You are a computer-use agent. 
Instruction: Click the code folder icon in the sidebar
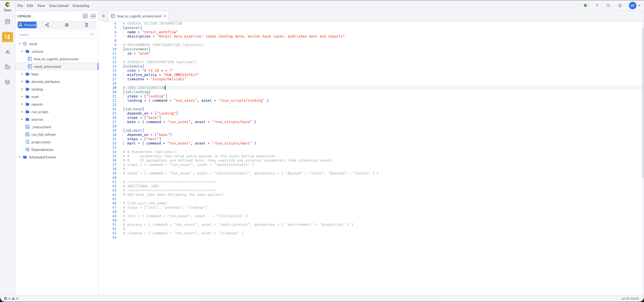tap(7, 67)
